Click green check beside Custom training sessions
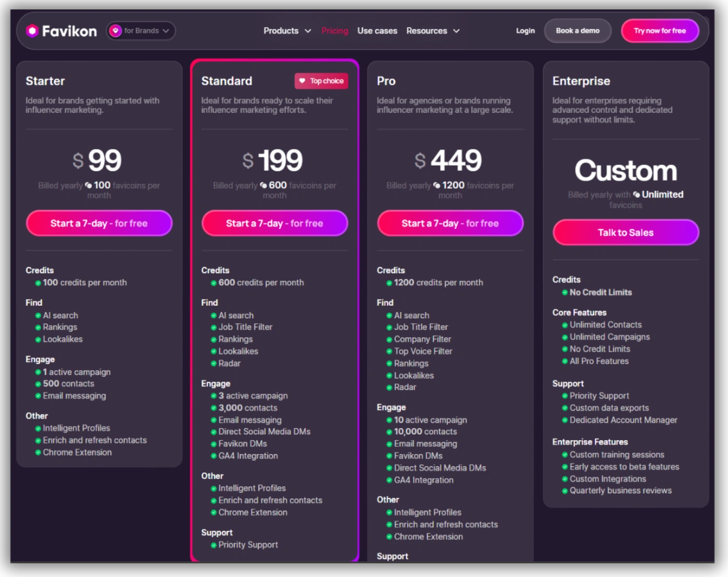Image resolution: width=728 pixels, height=577 pixels. pyautogui.click(x=565, y=455)
